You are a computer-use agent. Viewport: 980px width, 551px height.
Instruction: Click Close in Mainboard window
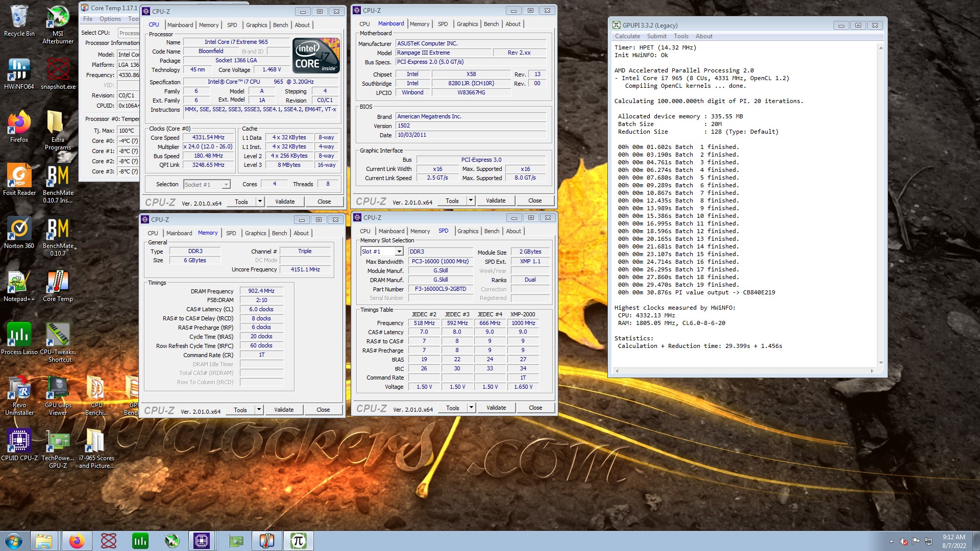535,201
